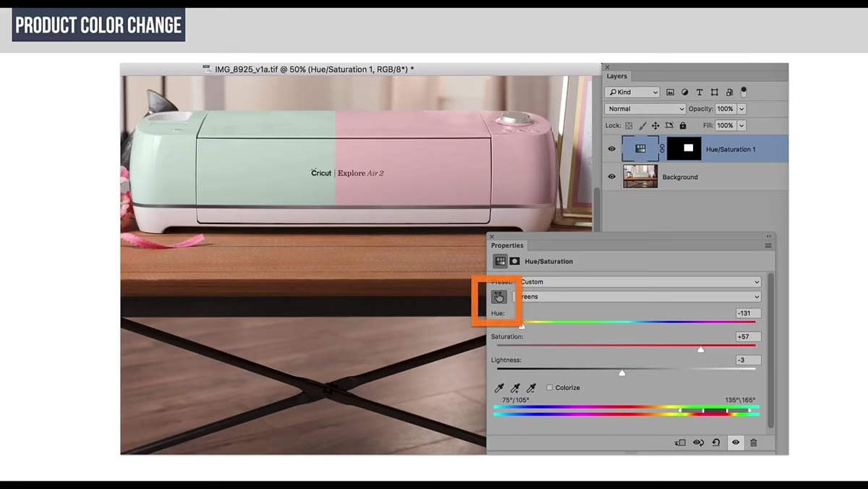
Task: Lock image pixels brush icon
Action: pos(642,126)
